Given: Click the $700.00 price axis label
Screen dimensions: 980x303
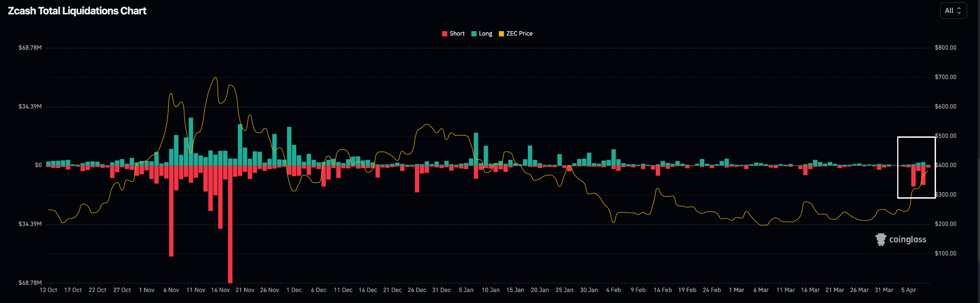Looking at the screenshot, I should click(946, 77).
